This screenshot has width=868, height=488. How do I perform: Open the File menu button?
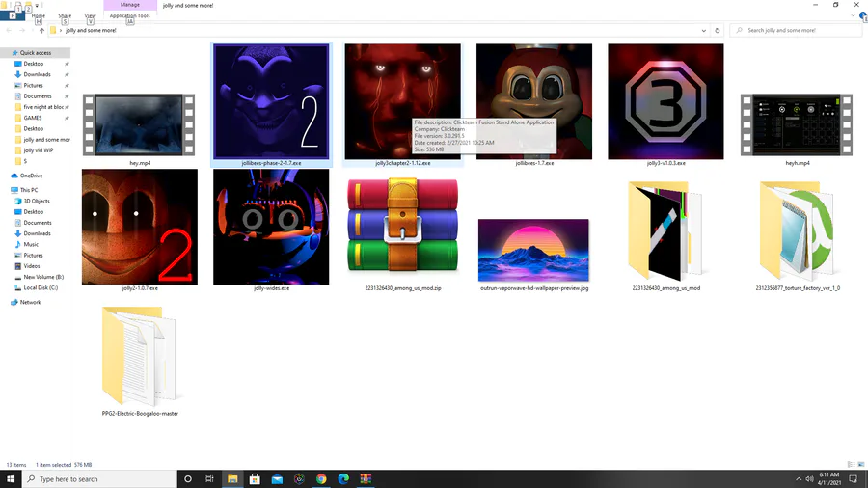[13, 16]
